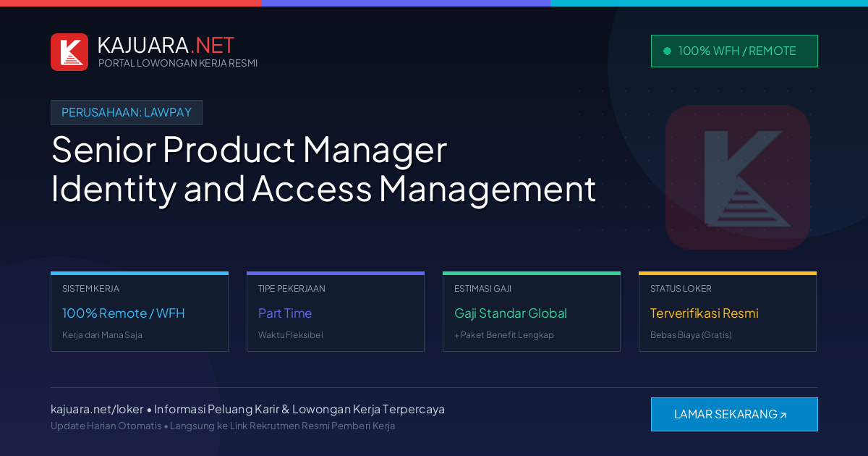This screenshot has height=456, width=868.
Task: Open the Sistem Kerja info card
Action: point(140,312)
